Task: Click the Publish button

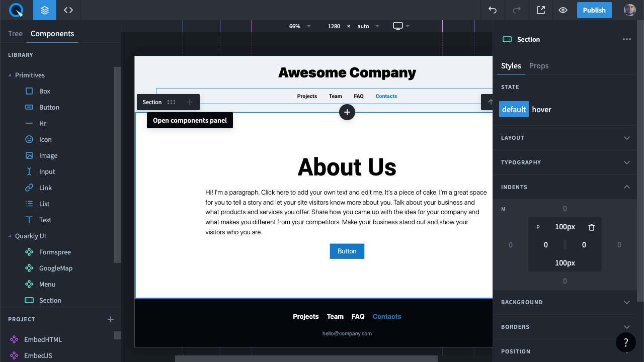Action: pos(594,10)
